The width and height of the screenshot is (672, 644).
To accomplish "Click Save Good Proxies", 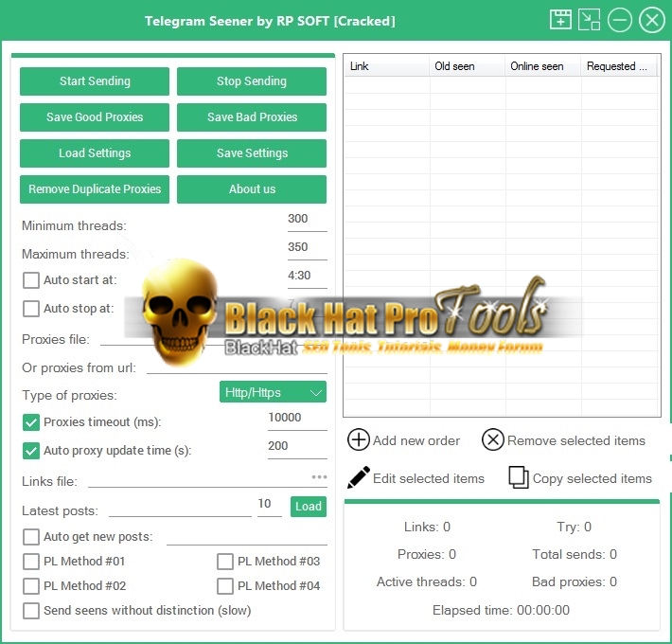I will pos(95,117).
